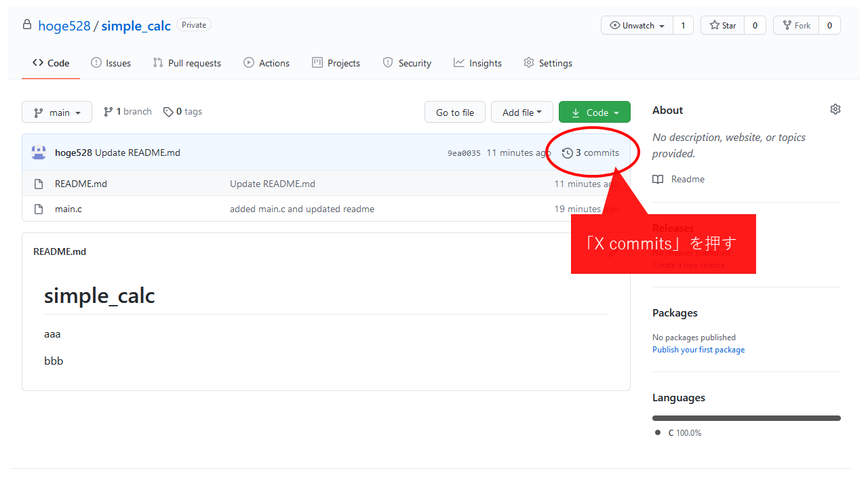Open commit history via 3 commits clock icon
This screenshot has width=868, height=488.
point(568,153)
